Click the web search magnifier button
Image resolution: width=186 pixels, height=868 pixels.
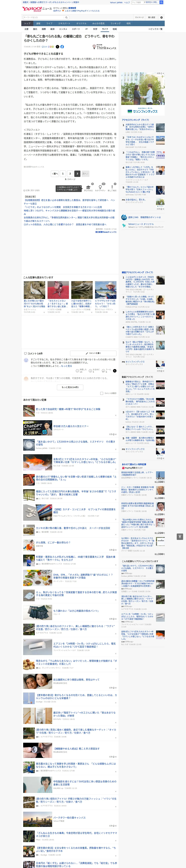(161, 2)
